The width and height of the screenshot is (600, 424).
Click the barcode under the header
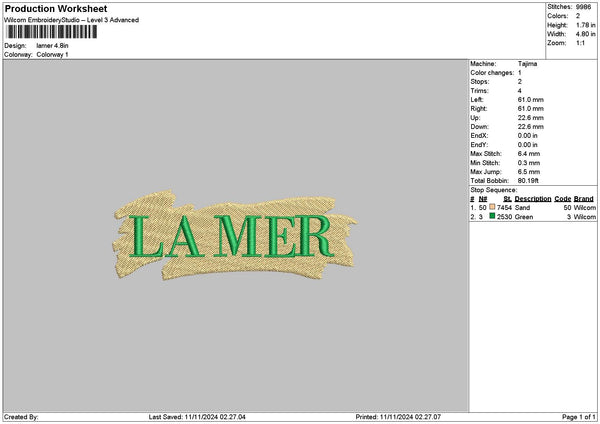click(x=52, y=32)
